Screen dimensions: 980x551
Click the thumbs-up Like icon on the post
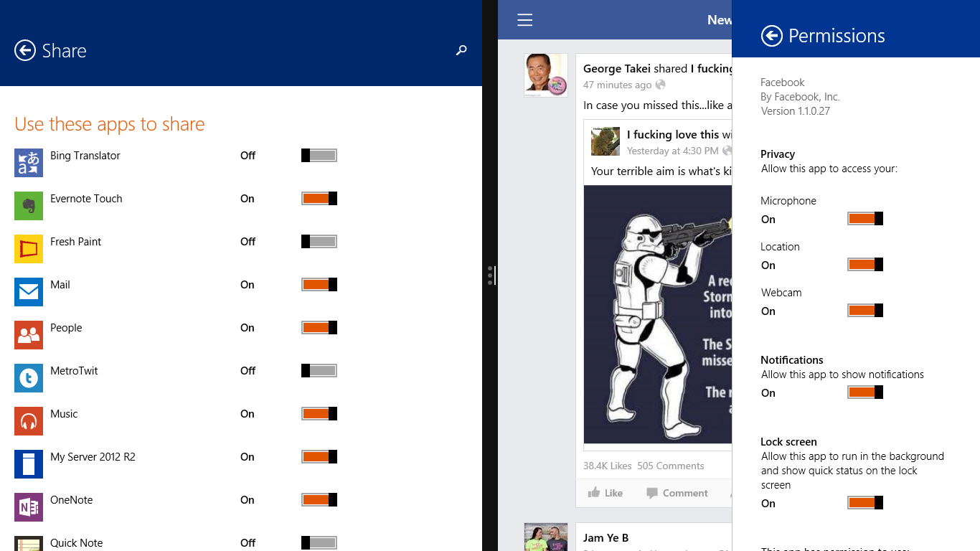[594, 492]
